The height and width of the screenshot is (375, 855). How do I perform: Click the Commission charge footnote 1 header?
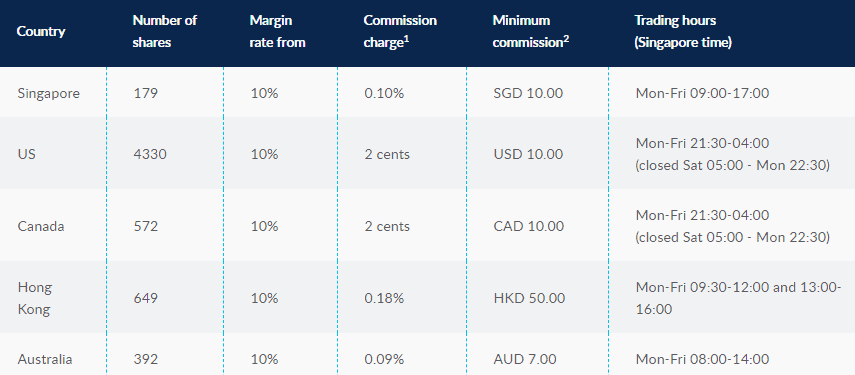click(400, 32)
